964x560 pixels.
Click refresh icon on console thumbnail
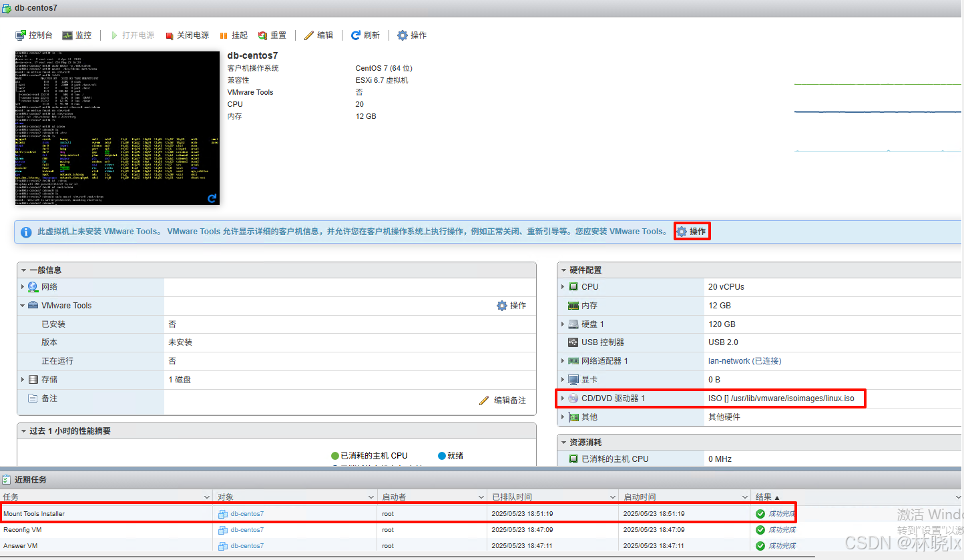click(x=212, y=198)
